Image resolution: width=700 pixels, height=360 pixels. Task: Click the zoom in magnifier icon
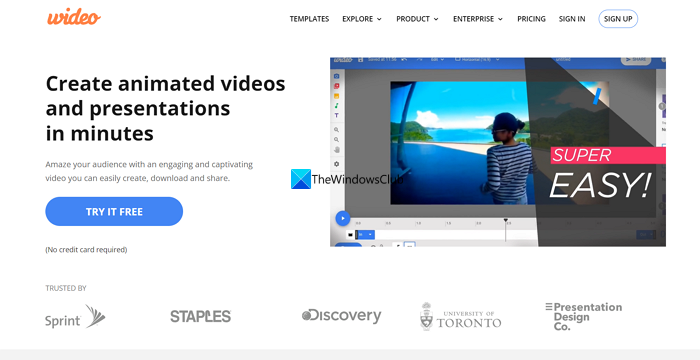click(x=337, y=130)
